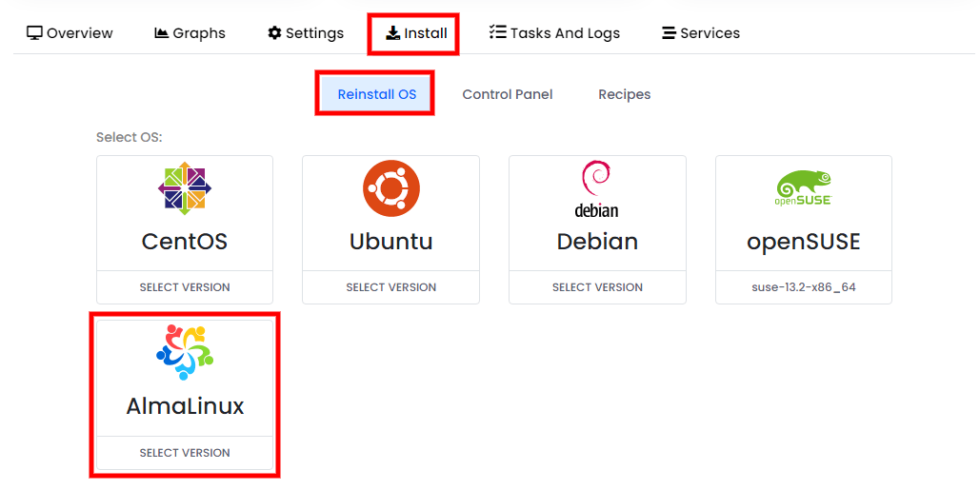
Task: Click the Install download icon
Action: 392,33
